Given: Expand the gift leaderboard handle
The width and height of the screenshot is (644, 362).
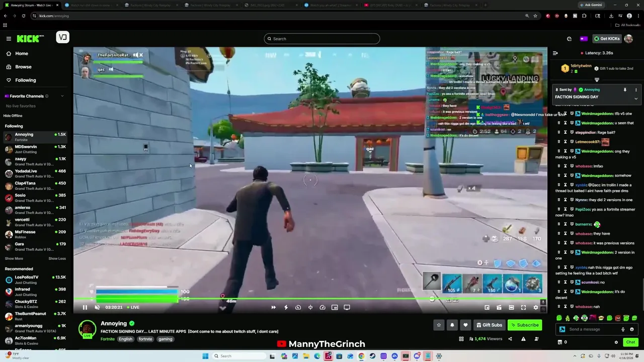Looking at the screenshot, I should [597, 80].
